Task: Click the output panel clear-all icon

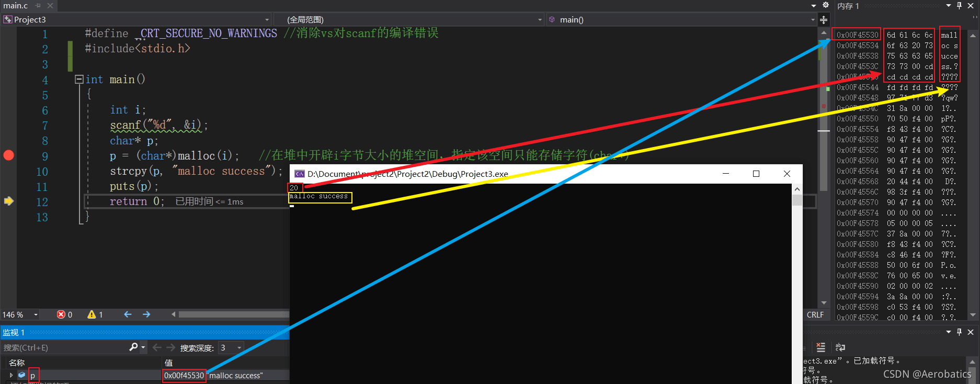Action: pyautogui.click(x=821, y=347)
